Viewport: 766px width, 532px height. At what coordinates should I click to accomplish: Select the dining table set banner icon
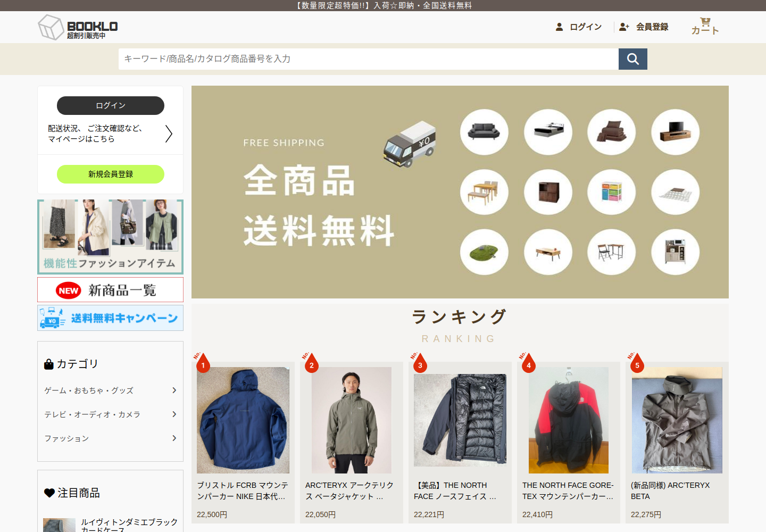(484, 192)
